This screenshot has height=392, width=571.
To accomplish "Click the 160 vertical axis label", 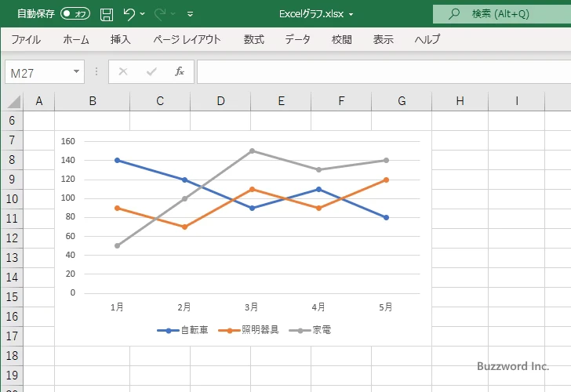I will 68,141.
